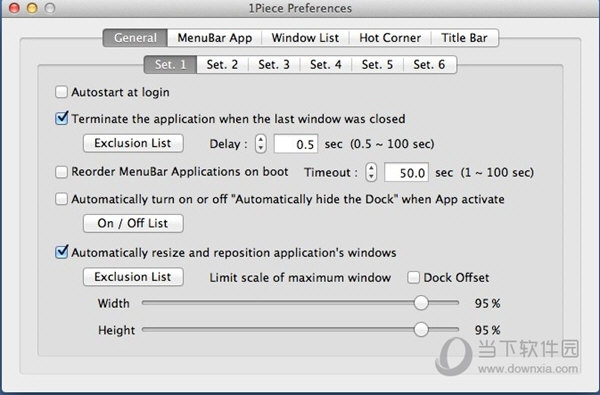The height and width of the screenshot is (395, 600).
Task: Select the Hot Corner tab
Action: pos(390,38)
